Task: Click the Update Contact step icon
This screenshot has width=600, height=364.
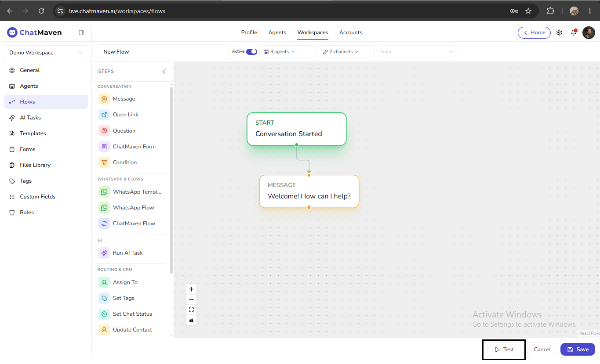Action: click(x=104, y=330)
